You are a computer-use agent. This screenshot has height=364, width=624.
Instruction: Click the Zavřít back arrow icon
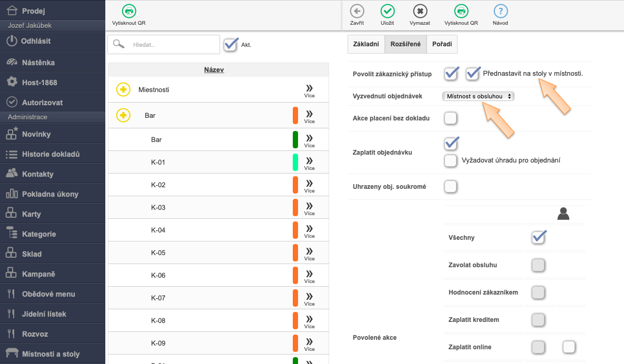(357, 11)
